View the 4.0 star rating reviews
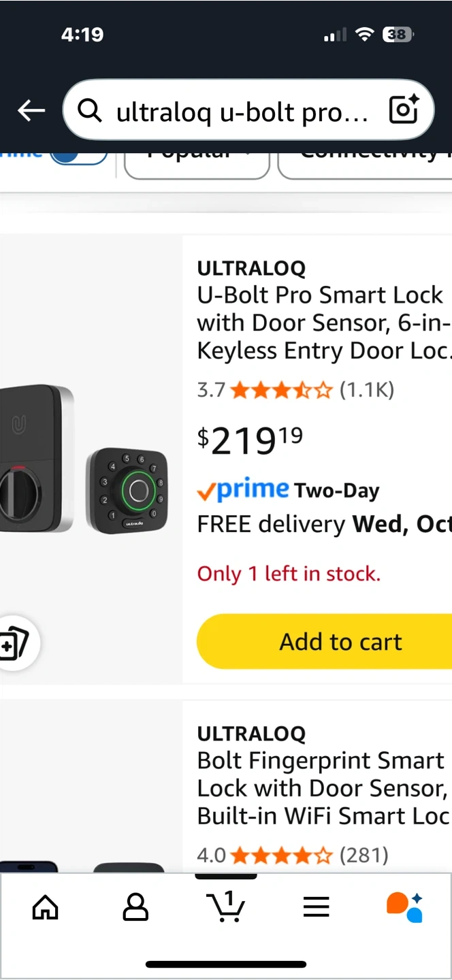This screenshot has width=452, height=980. tap(293, 855)
